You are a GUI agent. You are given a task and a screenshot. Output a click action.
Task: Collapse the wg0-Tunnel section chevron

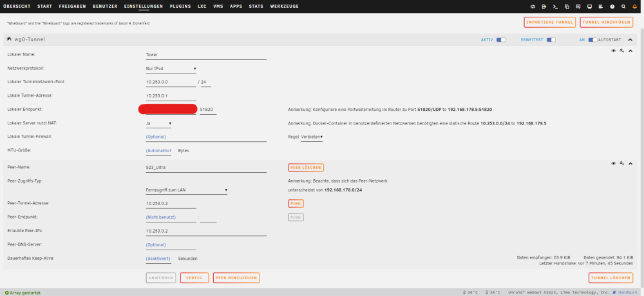(x=630, y=40)
